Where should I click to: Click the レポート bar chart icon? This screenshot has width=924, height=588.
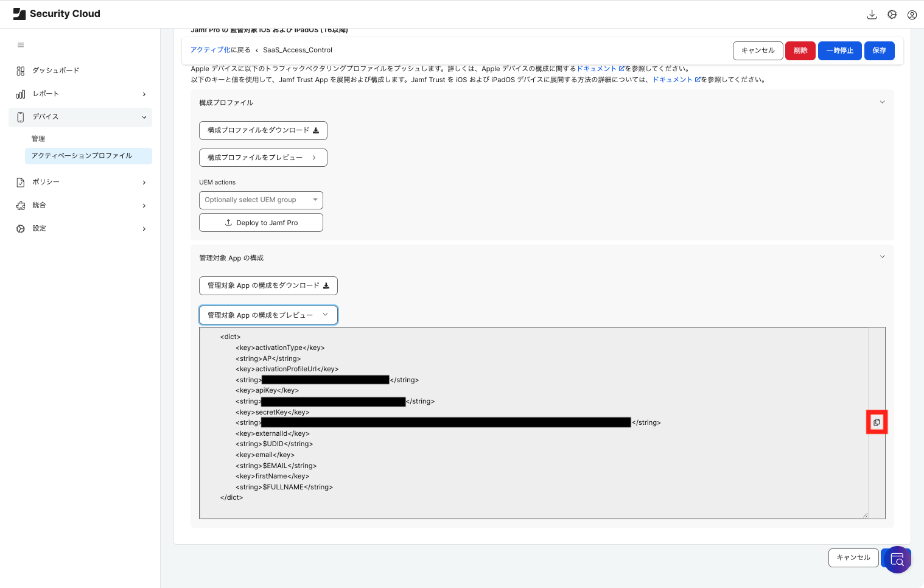(21, 94)
